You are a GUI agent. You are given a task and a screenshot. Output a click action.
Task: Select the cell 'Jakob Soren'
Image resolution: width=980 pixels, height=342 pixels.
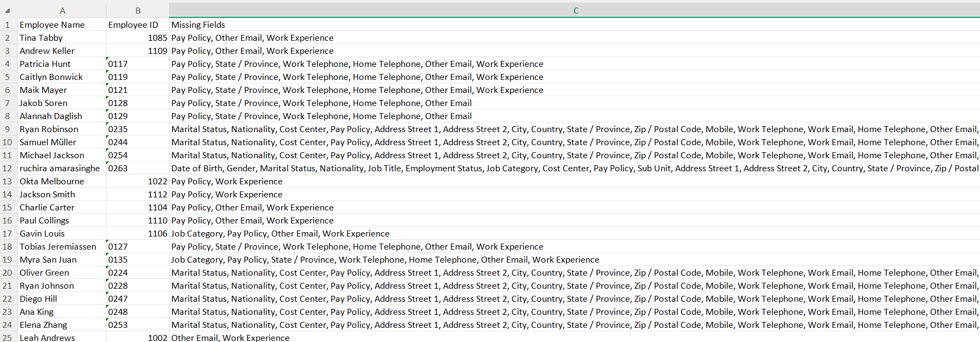click(62, 103)
